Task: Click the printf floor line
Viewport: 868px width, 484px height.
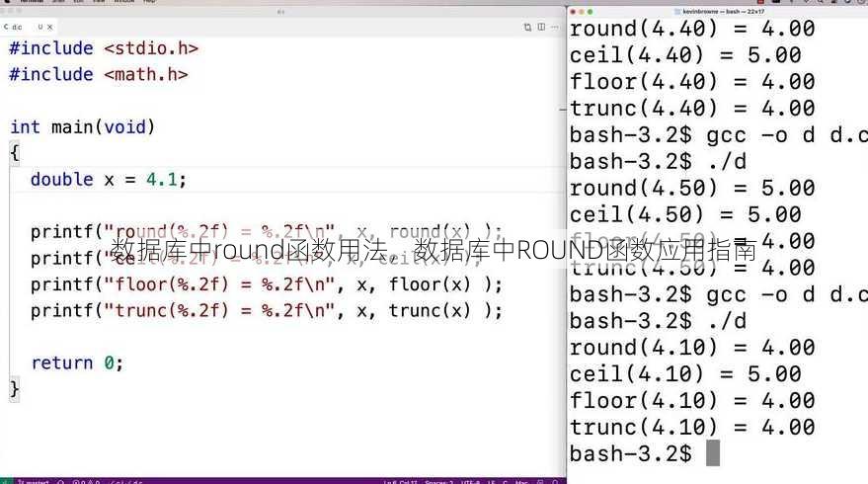Action: tap(267, 284)
